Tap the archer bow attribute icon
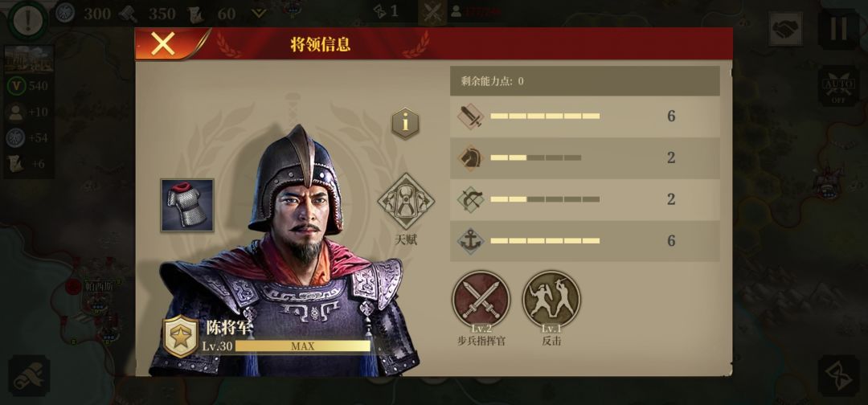868x405 pixels. pos(470,200)
